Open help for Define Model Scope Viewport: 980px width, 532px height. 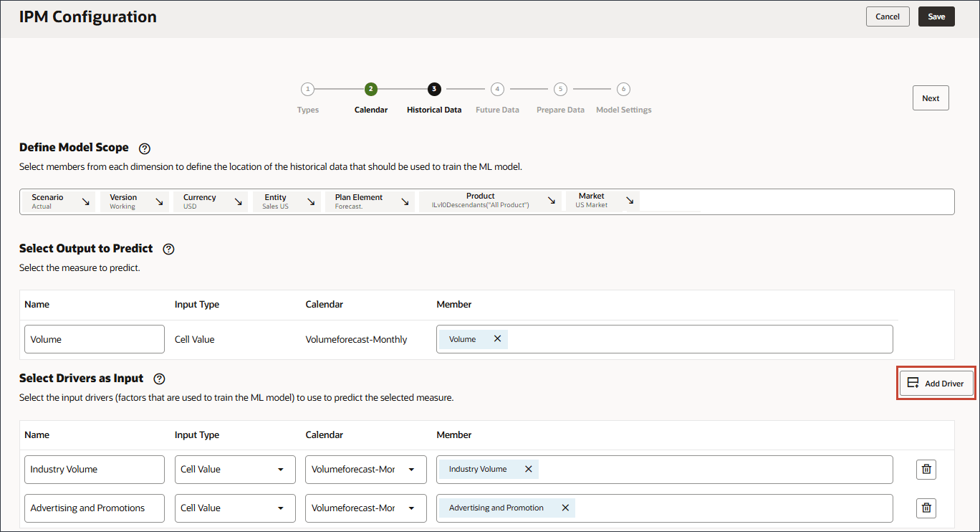click(145, 148)
